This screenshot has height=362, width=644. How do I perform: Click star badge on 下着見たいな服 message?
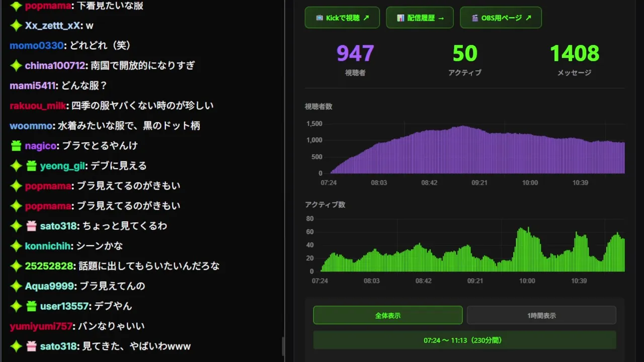click(16, 6)
